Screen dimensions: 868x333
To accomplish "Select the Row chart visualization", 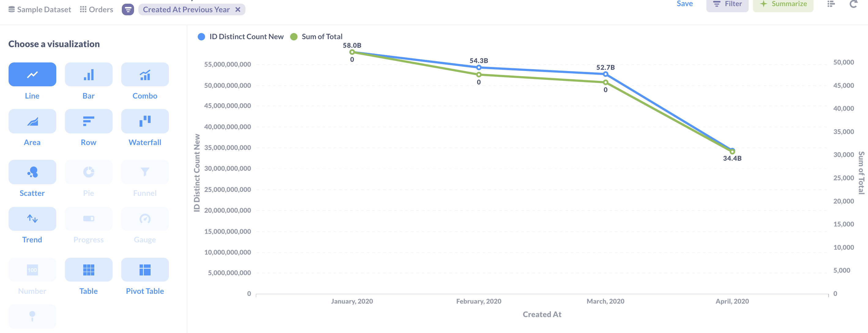I will [x=88, y=121].
